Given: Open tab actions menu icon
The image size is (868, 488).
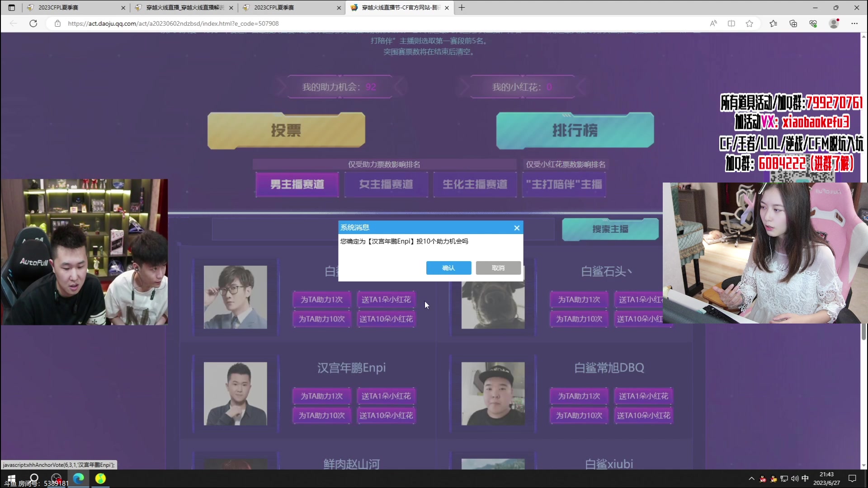Looking at the screenshot, I should (12, 8).
